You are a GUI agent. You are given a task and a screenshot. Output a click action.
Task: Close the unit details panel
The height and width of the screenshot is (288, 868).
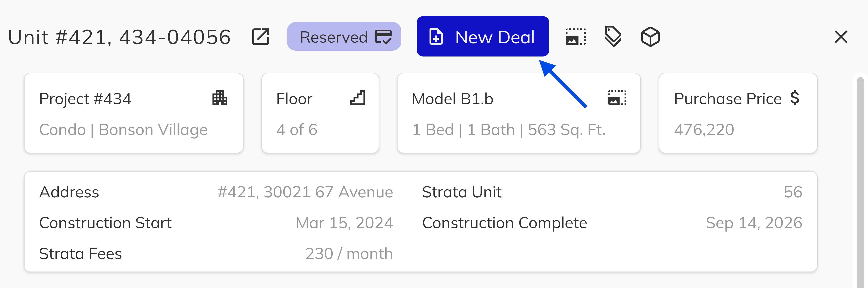click(x=841, y=37)
